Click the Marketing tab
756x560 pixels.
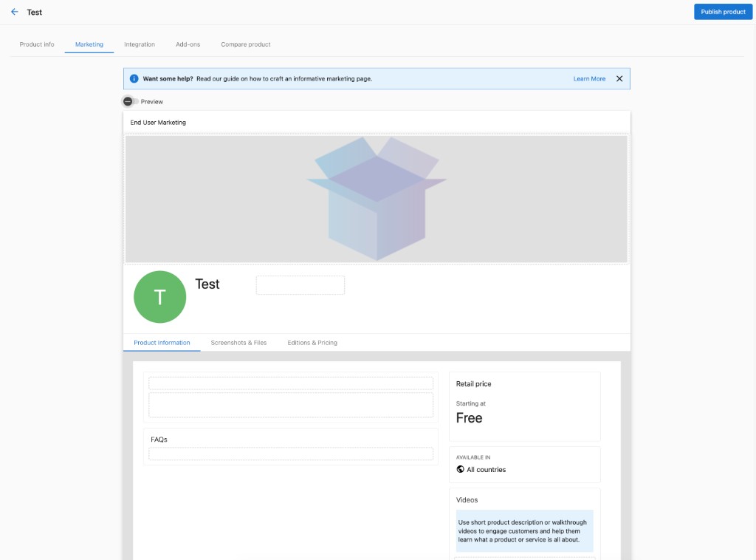pyautogui.click(x=89, y=44)
